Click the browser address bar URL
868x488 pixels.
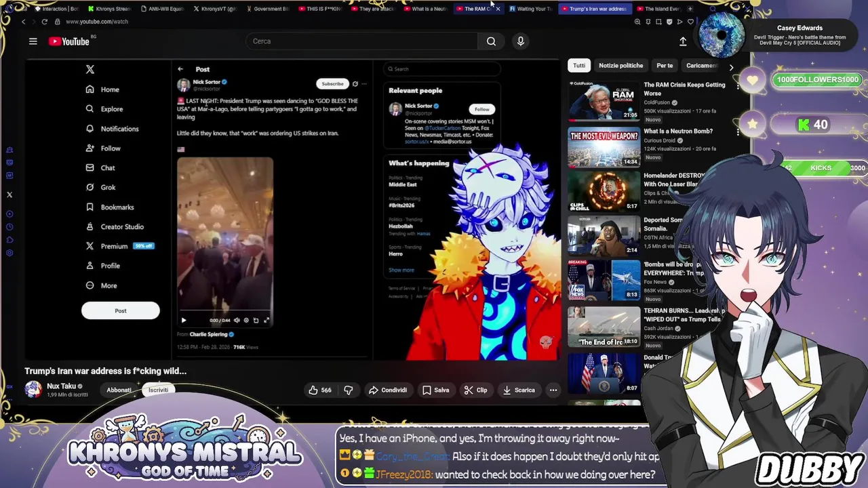[97, 22]
